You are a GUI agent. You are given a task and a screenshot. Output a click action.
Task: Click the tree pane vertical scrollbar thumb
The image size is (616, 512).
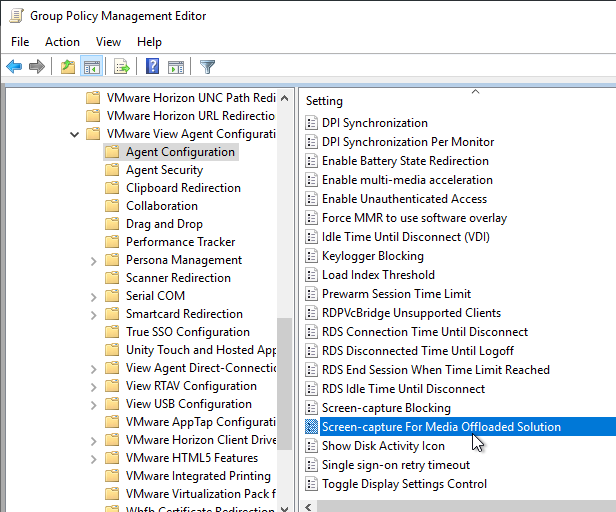[x=284, y=384]
